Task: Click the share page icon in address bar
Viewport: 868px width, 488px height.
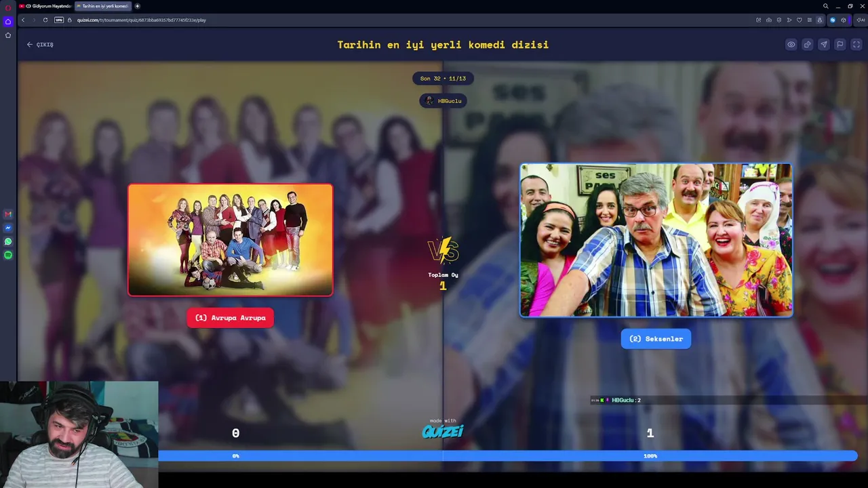Action: click(x=758, y=20)
